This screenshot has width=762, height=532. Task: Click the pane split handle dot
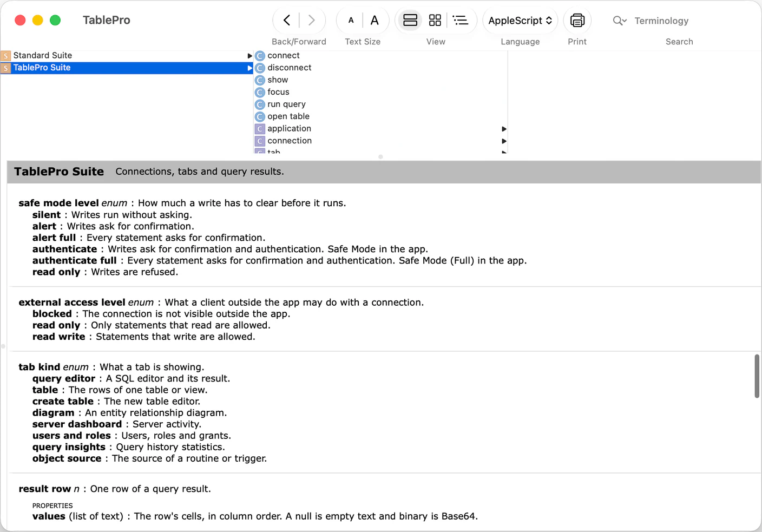[380, 157]
